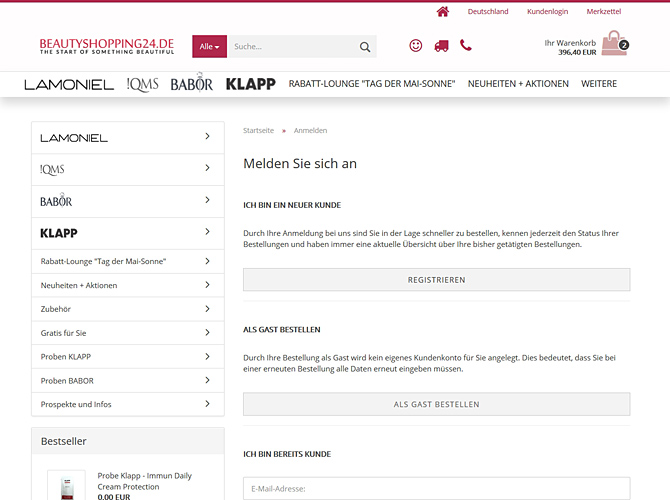Expand LAMONIEL sidebar category arrow

(207, 136)
